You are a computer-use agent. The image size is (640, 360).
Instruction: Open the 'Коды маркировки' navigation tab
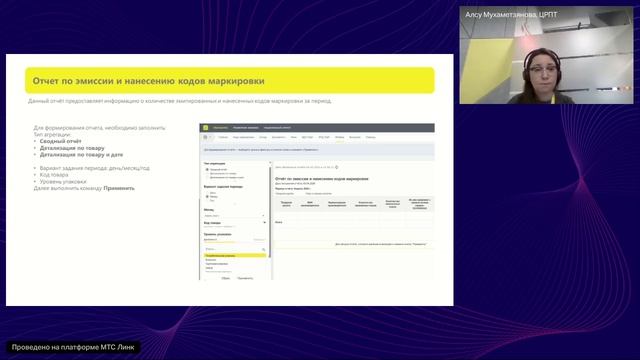click(x=243, y=137)
